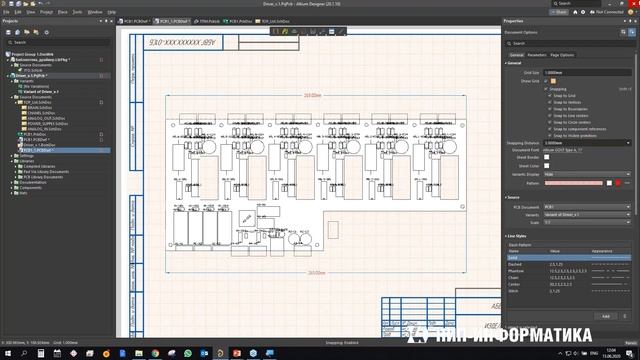
Task: Click the selection filter icon in Properties header
Action: 623,32
